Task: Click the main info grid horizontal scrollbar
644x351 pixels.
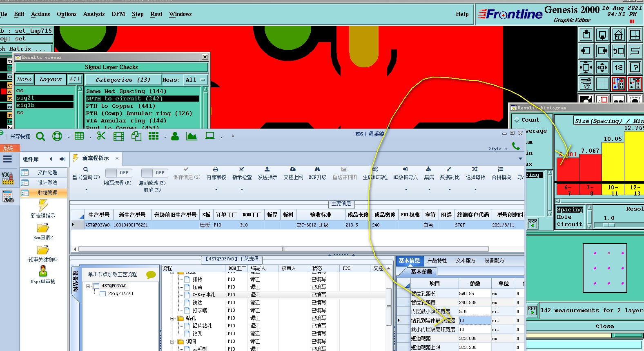Action: 283,249
